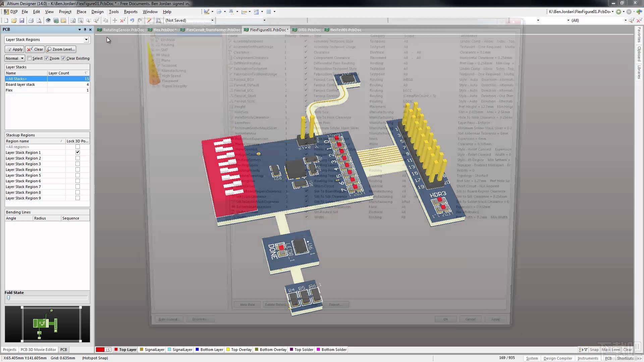Click the Clear icon in status bar
644x362 pixels.
point(629,349)
